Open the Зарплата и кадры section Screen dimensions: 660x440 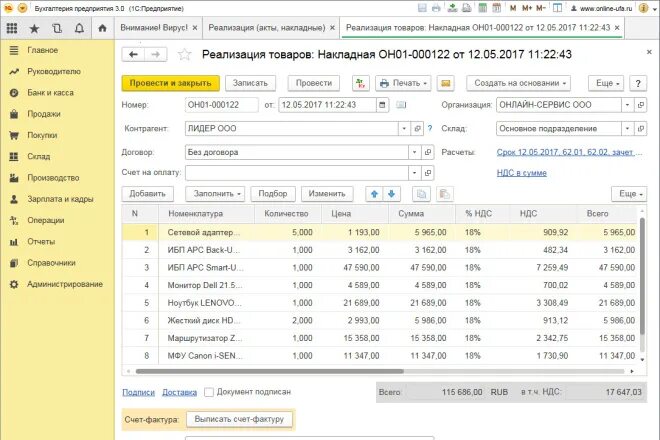(60, 199)
